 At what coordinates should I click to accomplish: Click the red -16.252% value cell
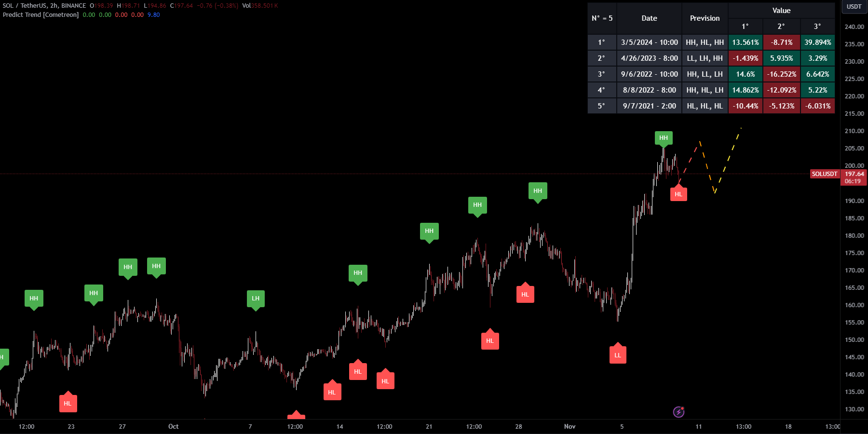click(x=781, y=74)
